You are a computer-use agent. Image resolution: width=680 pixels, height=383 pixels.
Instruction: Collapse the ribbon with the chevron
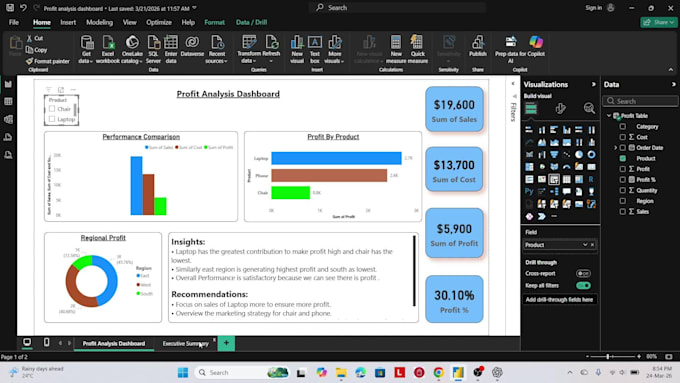[671, 69]
